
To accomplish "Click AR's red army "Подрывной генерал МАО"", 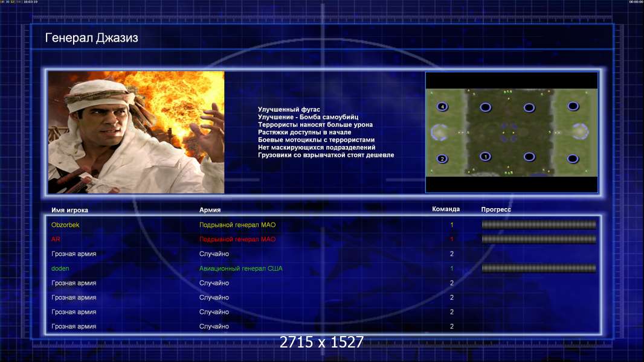I will [237, 239].
